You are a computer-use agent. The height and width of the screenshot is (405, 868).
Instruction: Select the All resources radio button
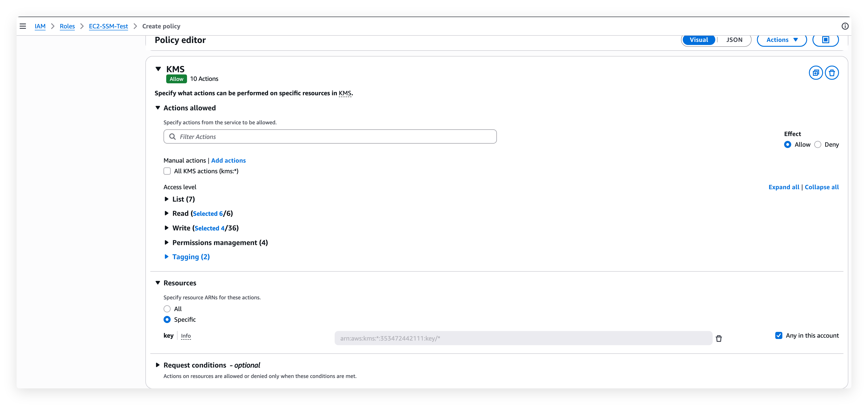(x=167, y=309)
